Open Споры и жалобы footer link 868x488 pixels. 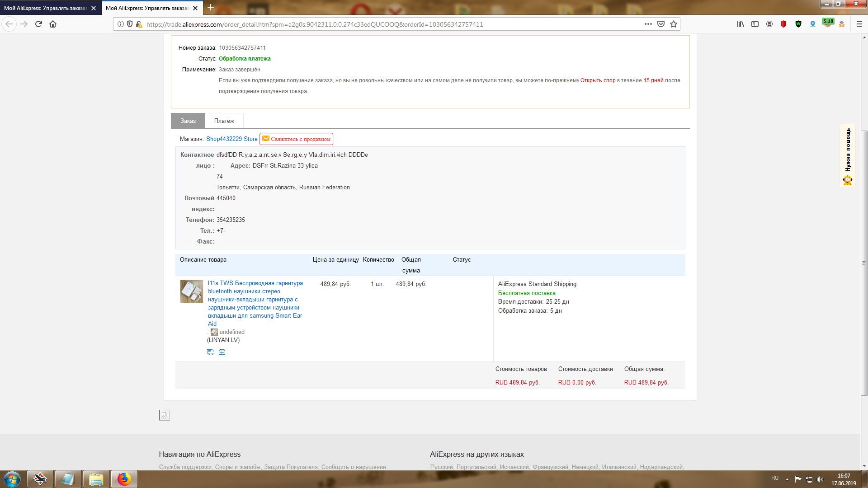coord(238,467)
